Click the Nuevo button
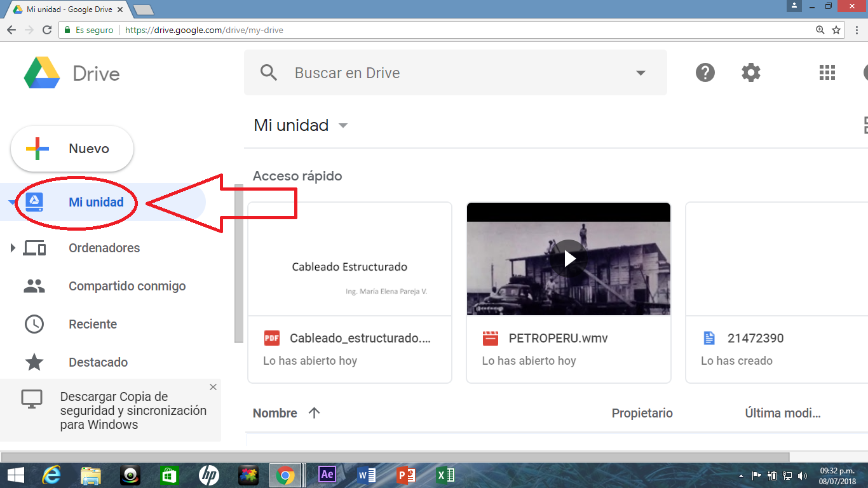Image resolution: width=868 pixels, height=488 pixels. click(72, 149)
